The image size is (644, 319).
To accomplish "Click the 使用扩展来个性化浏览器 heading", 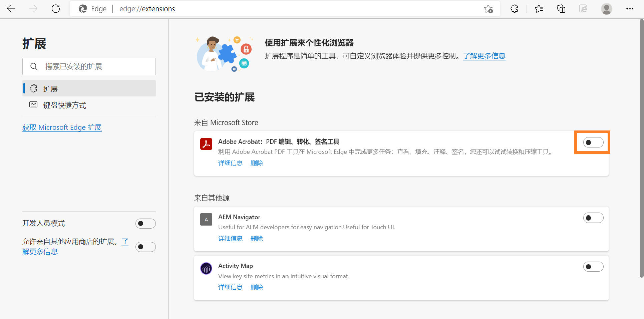I will (309, 43).
